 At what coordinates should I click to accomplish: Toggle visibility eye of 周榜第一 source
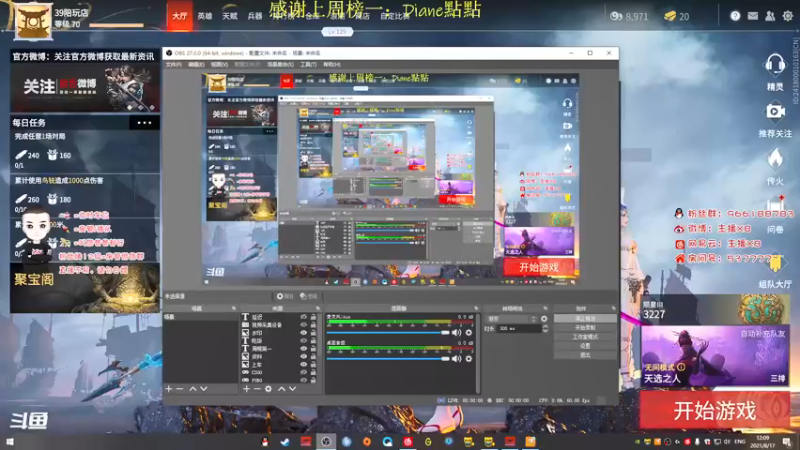[x=304, y=349]
